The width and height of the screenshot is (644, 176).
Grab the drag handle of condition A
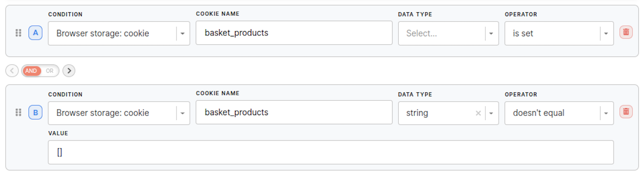click(x=18, y=33)
